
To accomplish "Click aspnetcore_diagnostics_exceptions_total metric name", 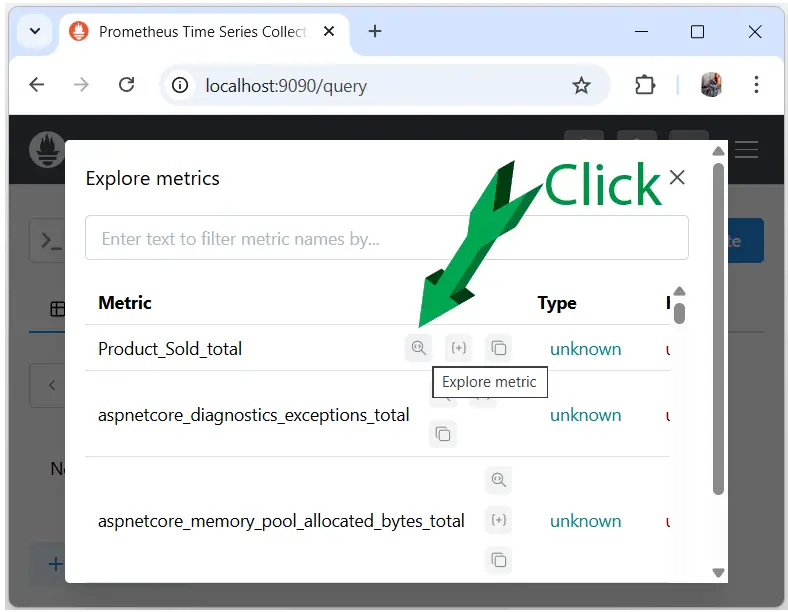I will 254,415.
